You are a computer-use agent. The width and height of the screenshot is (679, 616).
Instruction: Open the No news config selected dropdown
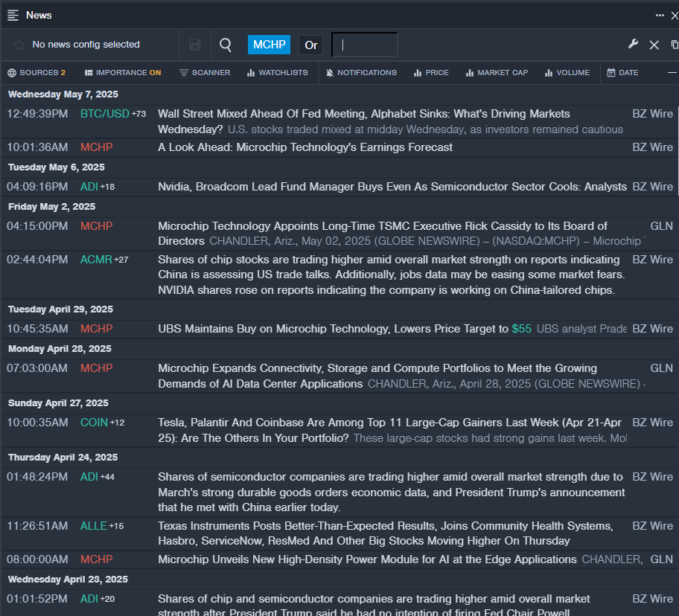click(x=86, y=45)
